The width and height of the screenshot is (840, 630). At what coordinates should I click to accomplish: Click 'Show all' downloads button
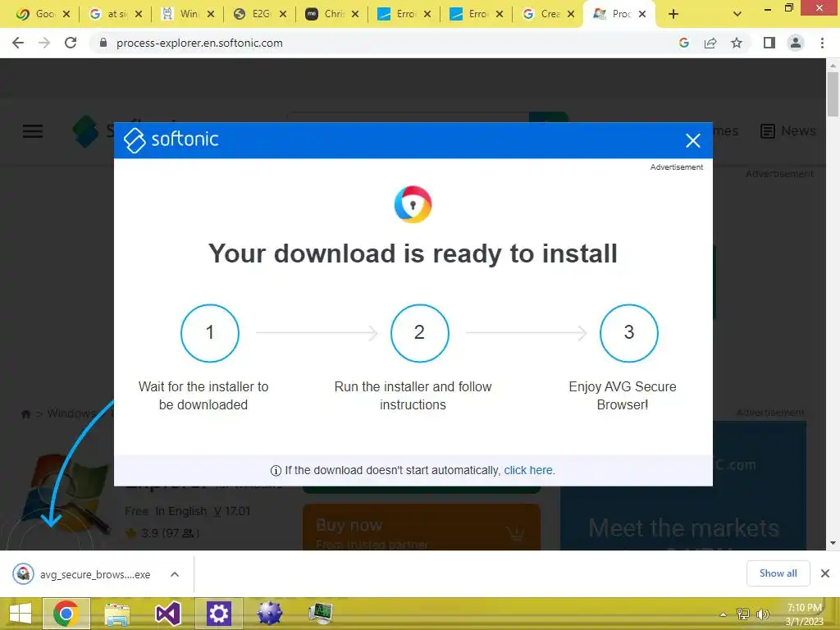pos(778,573)
